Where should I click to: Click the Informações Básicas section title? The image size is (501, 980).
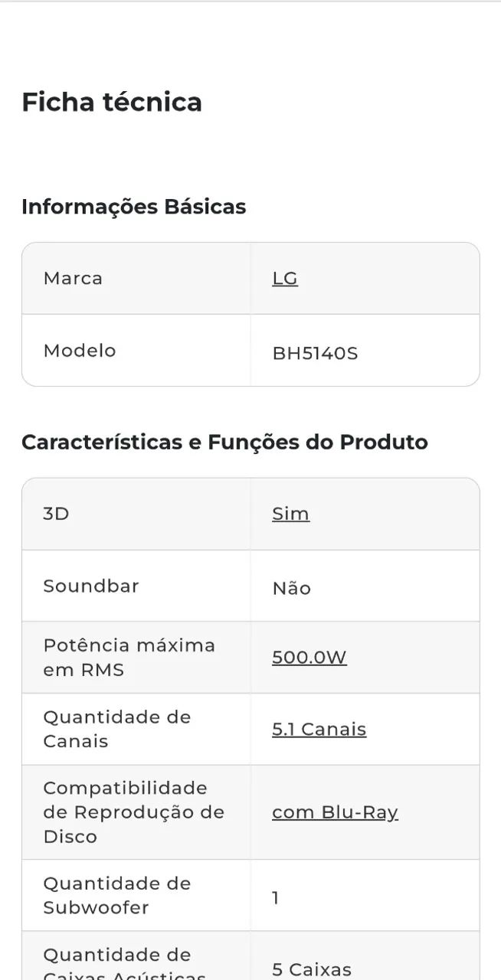134,207
